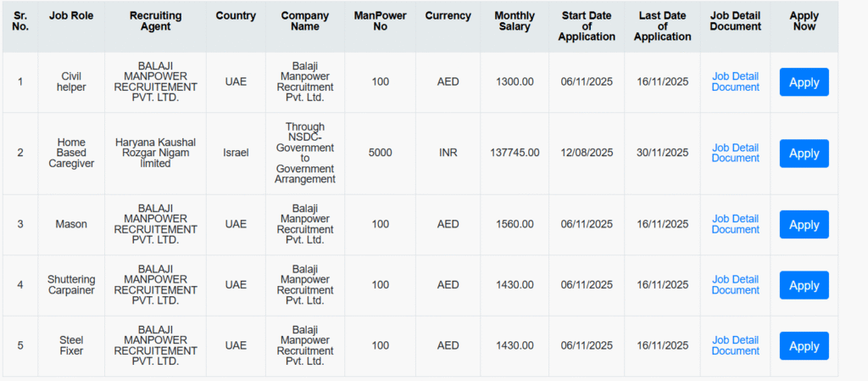Open Shuttering Carpainer Job Detail Document link
This screenshot has height=381, width=868.
(735, 284)
